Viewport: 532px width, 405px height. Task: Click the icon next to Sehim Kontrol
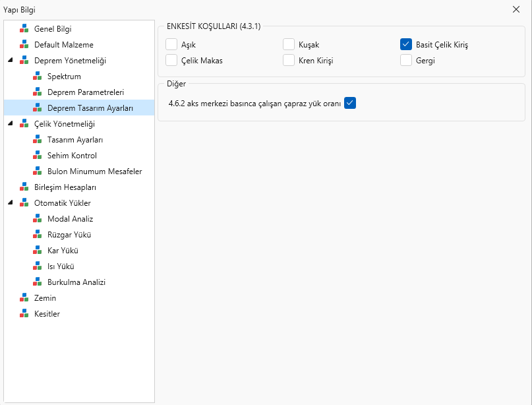[x=37, y=156]
